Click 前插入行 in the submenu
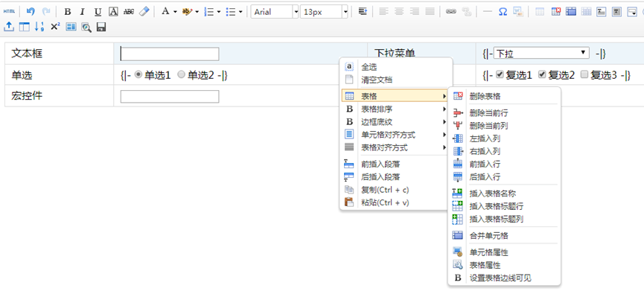Viewport: 644px width, 291px height. 504,164
